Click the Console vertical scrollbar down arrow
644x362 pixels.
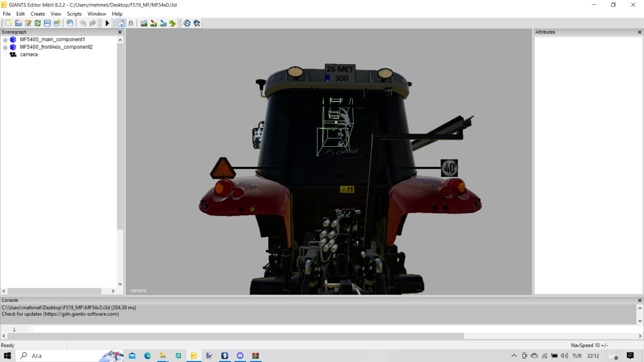640,321
